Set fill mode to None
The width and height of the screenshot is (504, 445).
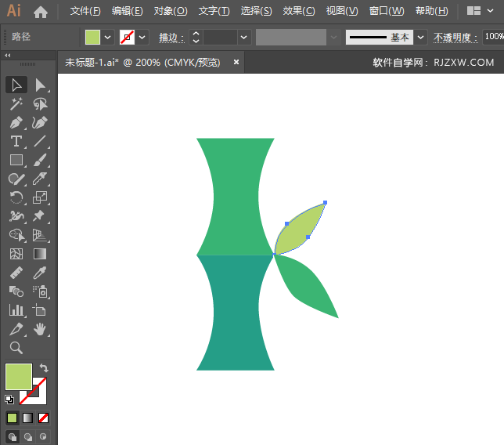click(43, 418)
